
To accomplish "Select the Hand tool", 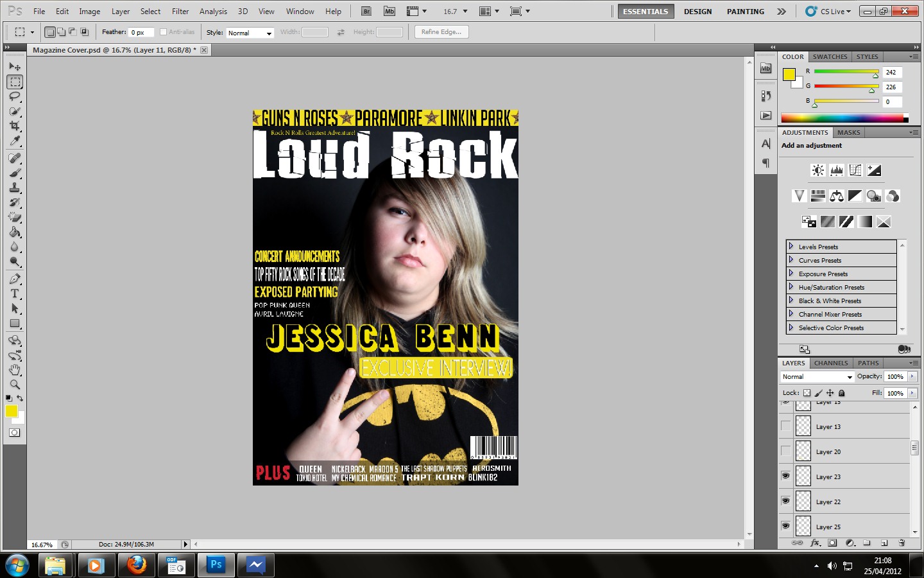I will point(15,370).
